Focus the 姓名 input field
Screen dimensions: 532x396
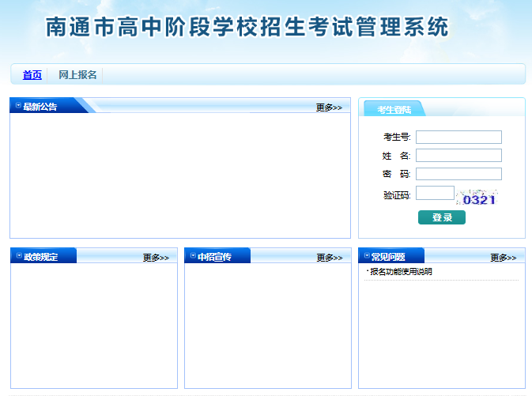pos(458,156)
